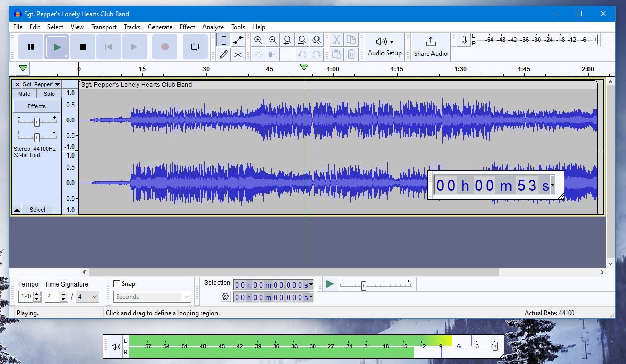Screen dimensions: 626x364
Task: Enable the Snap checkbox
Action: (x=117, y=284)
